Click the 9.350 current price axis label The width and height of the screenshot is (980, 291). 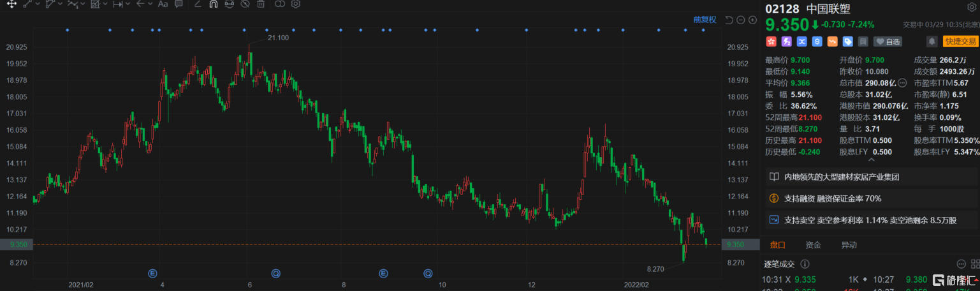point(735,244)
